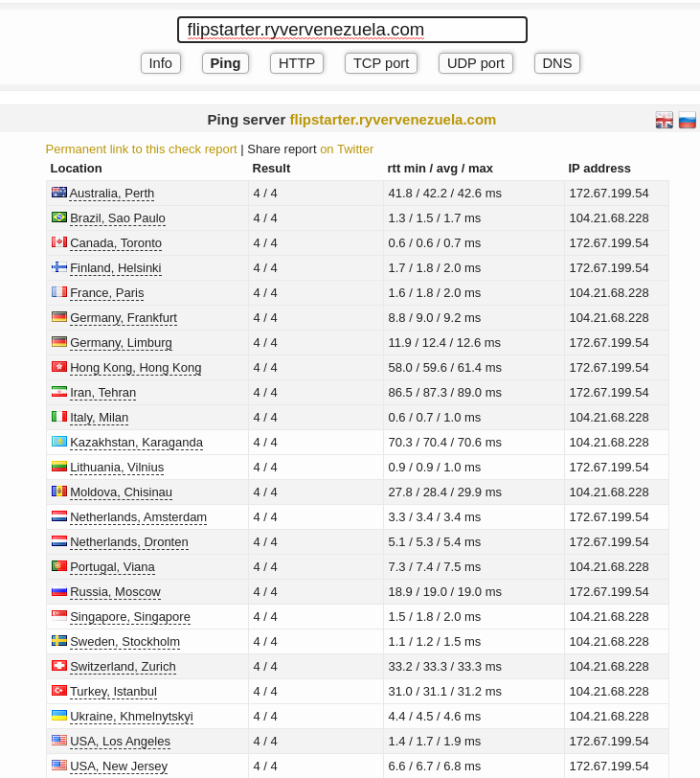The width and height of the screenshot is (700, 778).
Task: Open Iran, Tehran location link
Action: pyautogui.click(x=102, y=393)
